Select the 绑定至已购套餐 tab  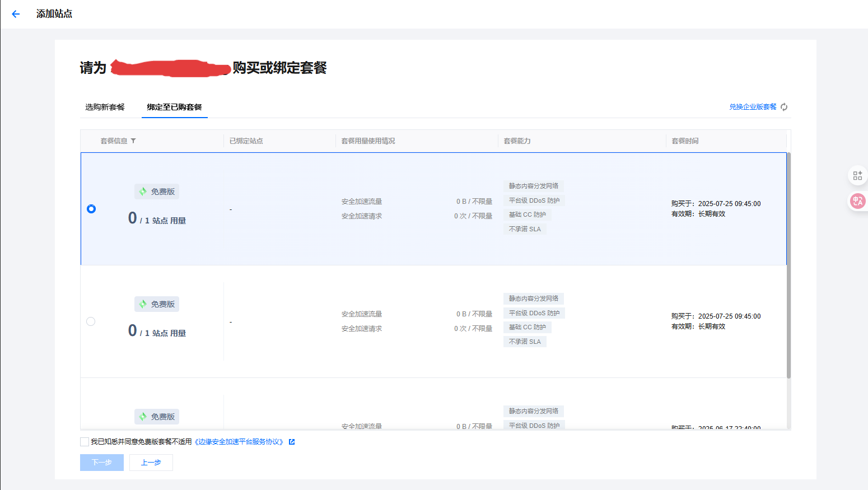coord(174,107)
